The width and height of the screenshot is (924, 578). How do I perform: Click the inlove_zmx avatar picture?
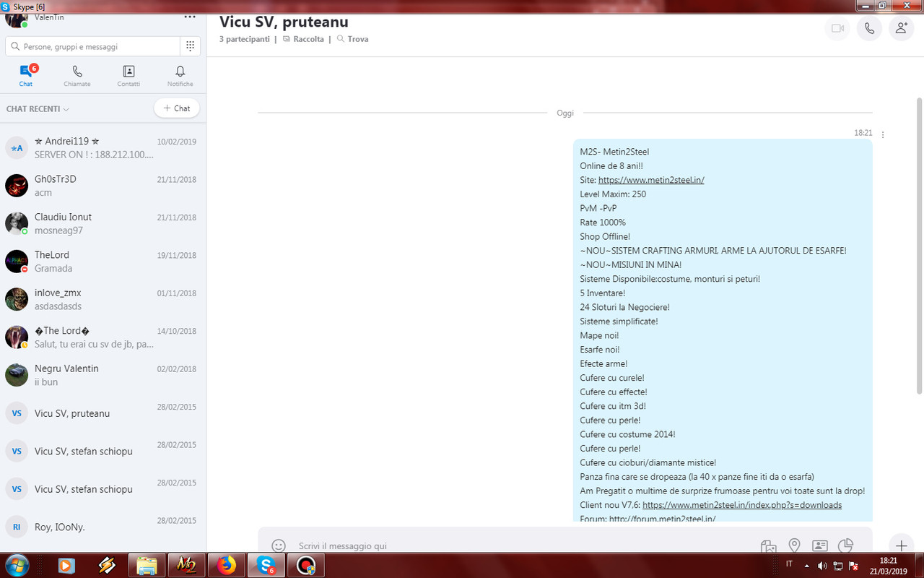(x=17, y=299)
